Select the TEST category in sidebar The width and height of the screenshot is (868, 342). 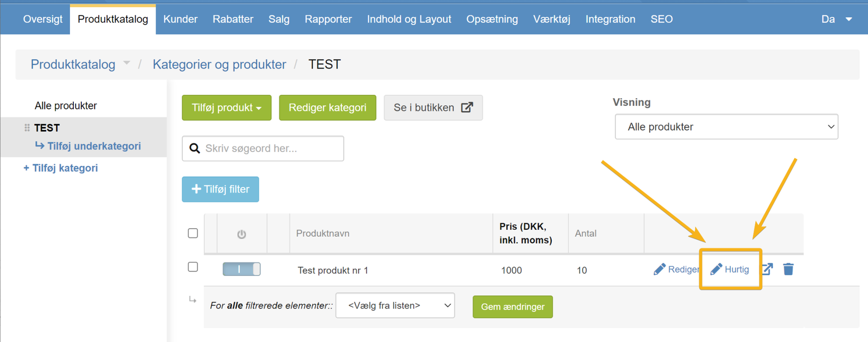click(47, 128)
